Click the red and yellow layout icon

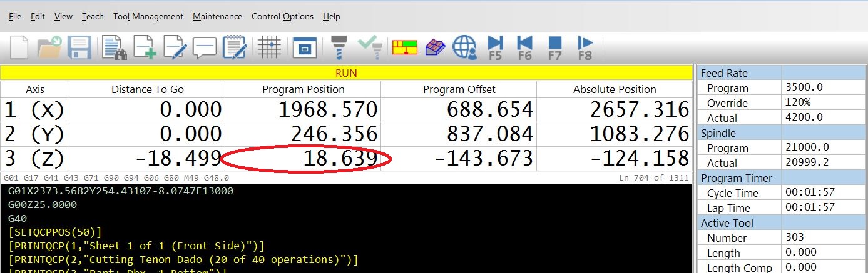click(x=405, y=47)
